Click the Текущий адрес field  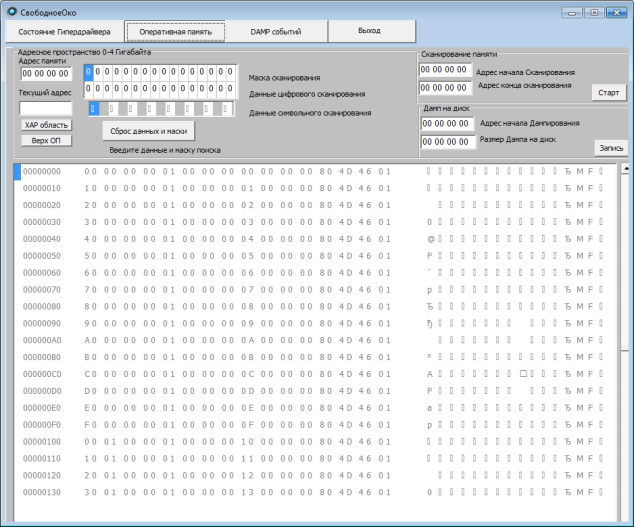(x=45, y=107)
